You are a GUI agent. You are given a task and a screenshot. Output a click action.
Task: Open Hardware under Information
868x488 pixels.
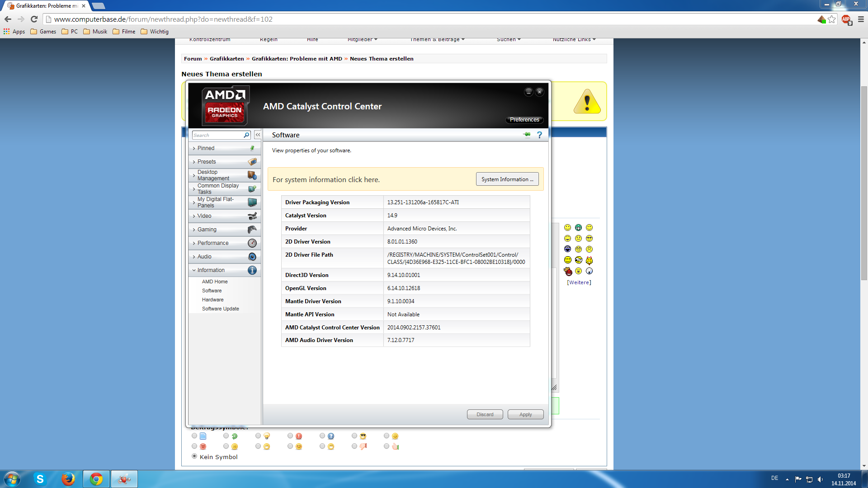212,300
